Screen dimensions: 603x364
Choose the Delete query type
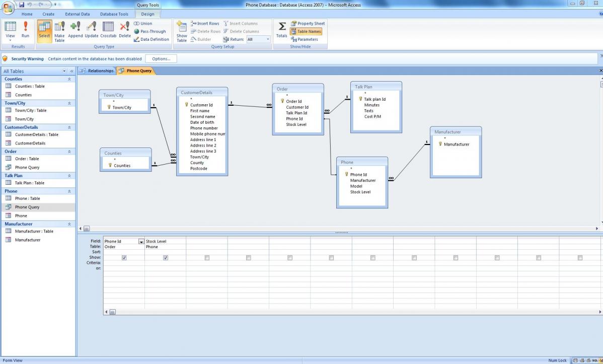125,30
